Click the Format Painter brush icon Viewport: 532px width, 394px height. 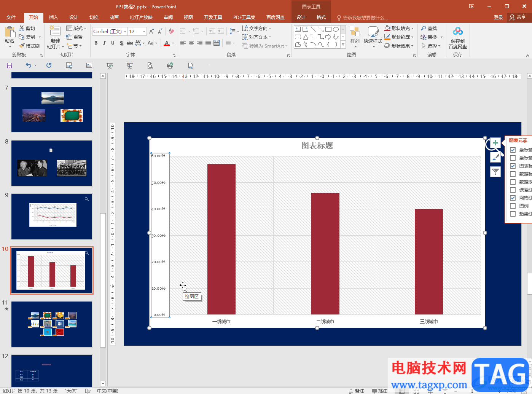pos(22,46)
